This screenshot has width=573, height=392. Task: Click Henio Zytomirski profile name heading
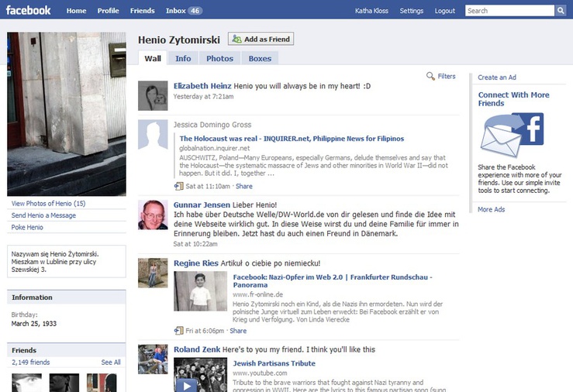(179, 40)
